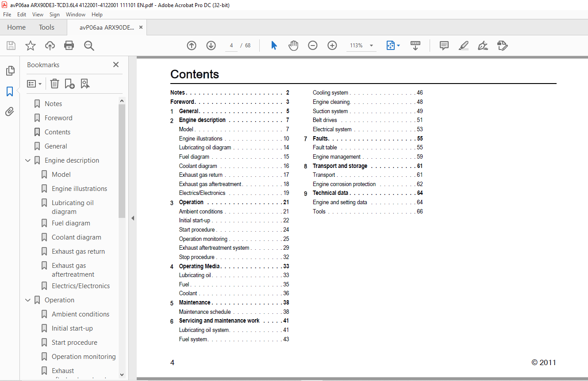Click 'Operating Media' contents heading
The width and height of the screenshot is (588, 381).
click(x=200, y=267)
